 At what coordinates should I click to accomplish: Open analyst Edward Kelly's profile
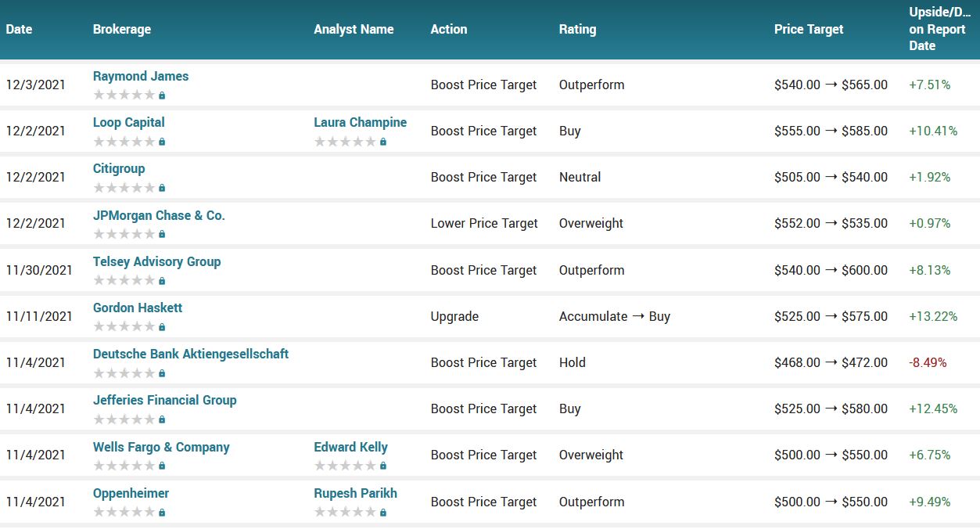click(x=351, y=447)
